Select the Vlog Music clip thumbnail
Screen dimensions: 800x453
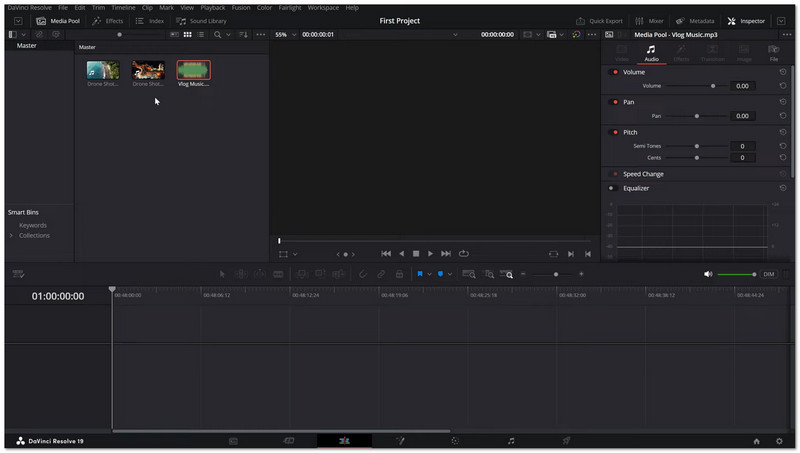(193, 70)
